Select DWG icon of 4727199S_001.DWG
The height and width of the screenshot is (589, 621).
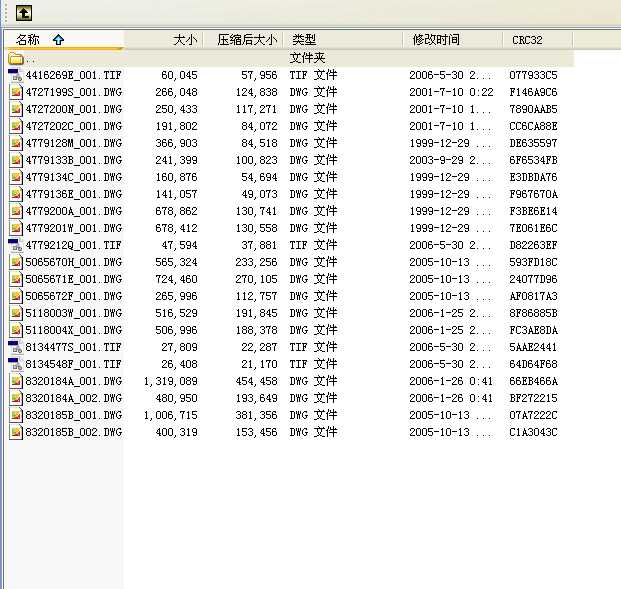tap(16, 92)
